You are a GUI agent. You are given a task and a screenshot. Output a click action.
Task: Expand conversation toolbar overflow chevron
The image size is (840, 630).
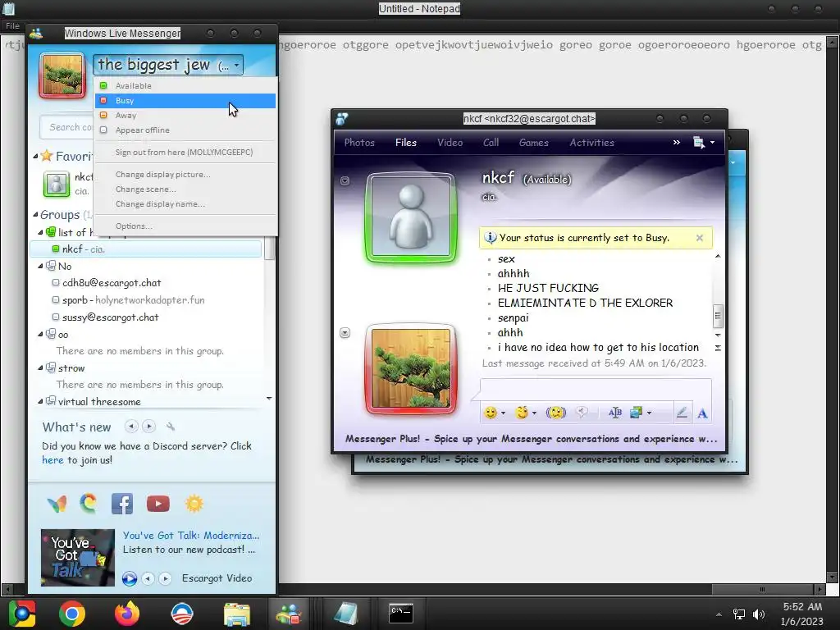tap(677, 143)
